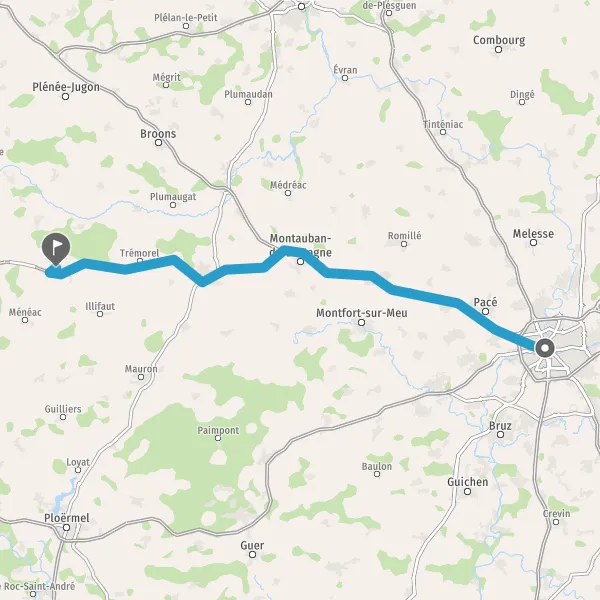Click the Plénée-Jugon label
Screen dimensions: 600x600
tap(66, 87)
